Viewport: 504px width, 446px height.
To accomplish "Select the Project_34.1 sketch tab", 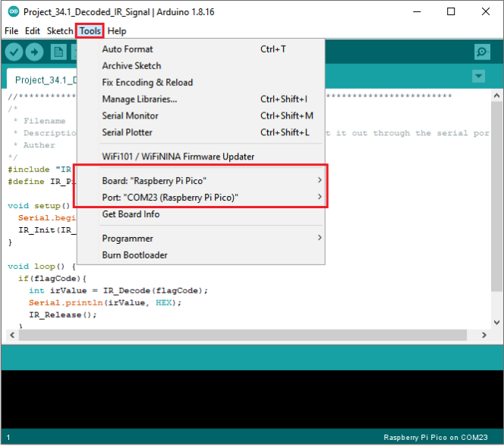I will coord(43,80).
